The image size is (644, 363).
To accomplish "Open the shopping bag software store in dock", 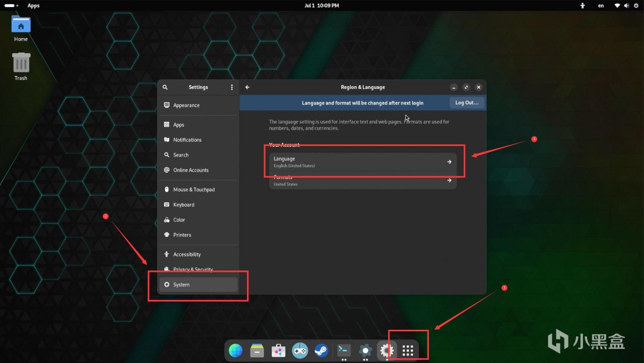I will tap(278, 350).
